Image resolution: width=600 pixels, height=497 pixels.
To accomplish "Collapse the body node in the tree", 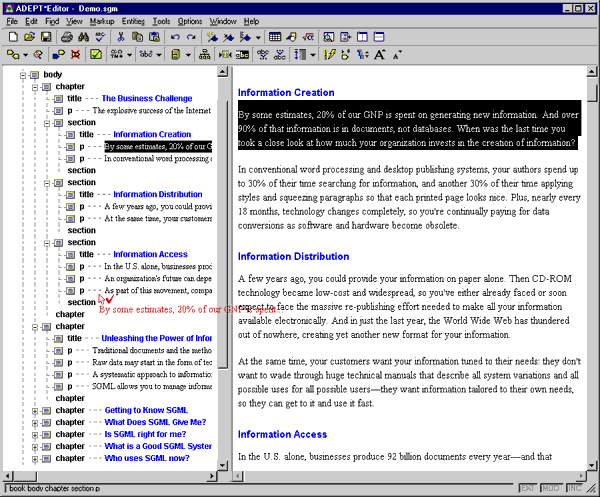I will (x=23, y=75).
